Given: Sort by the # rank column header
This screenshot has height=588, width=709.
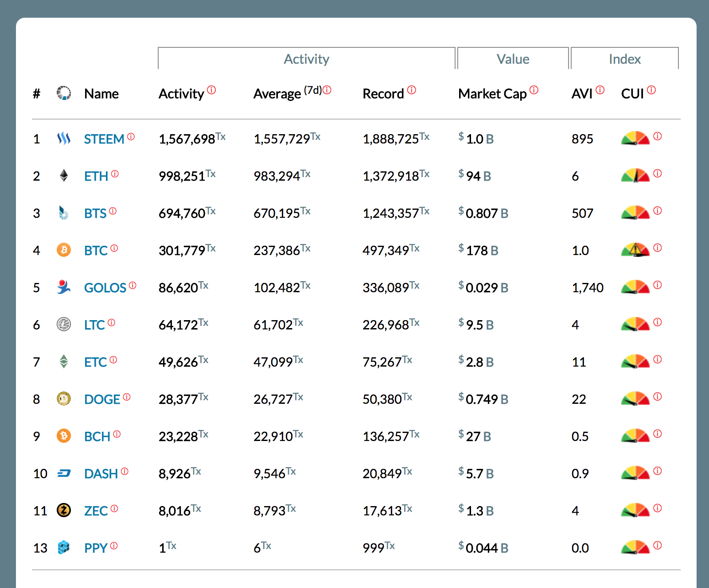Looking at the screenshot, I should point(37,94).
